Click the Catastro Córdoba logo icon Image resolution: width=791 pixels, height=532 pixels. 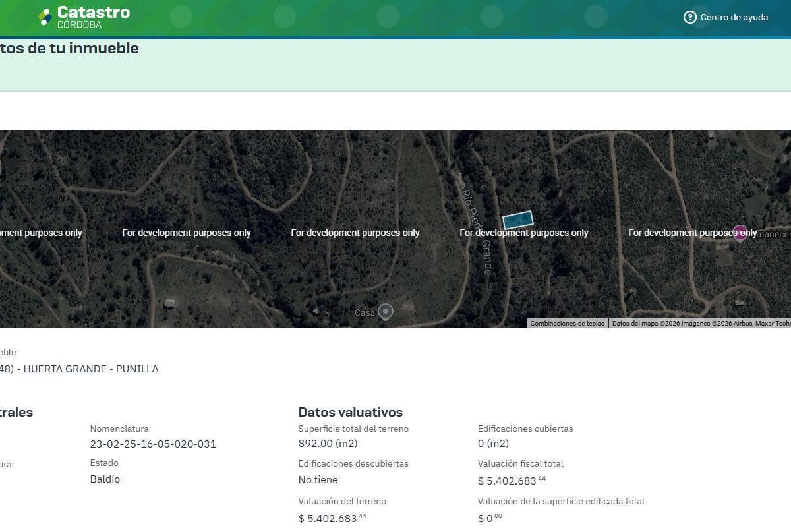pyautogui.click(x=45, y=17)
